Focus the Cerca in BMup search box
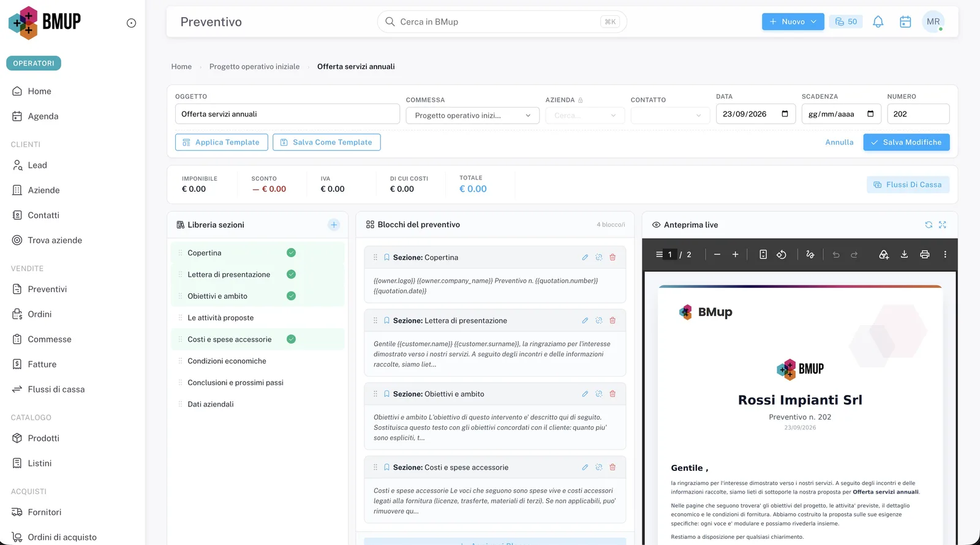The image size is (980, 545). pos(502,21)
